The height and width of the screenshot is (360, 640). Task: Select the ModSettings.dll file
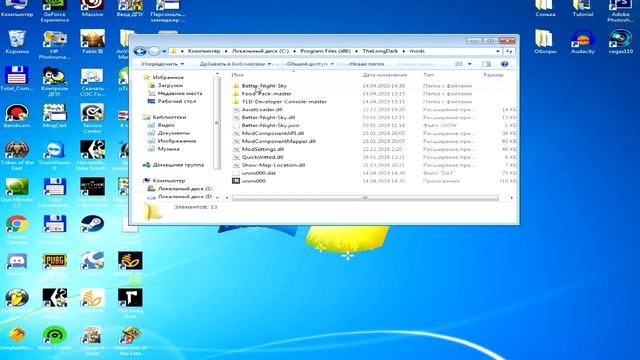tap(262, 149)
